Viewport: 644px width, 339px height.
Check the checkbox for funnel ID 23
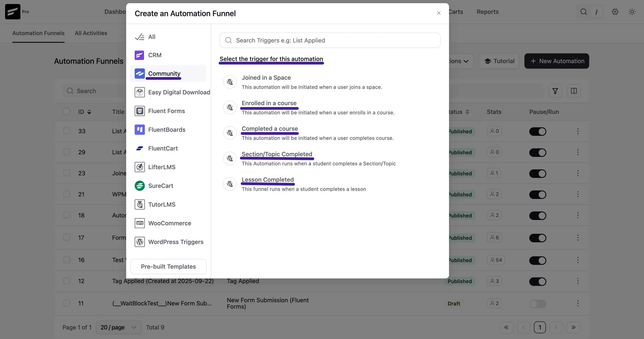pos(66,173)
